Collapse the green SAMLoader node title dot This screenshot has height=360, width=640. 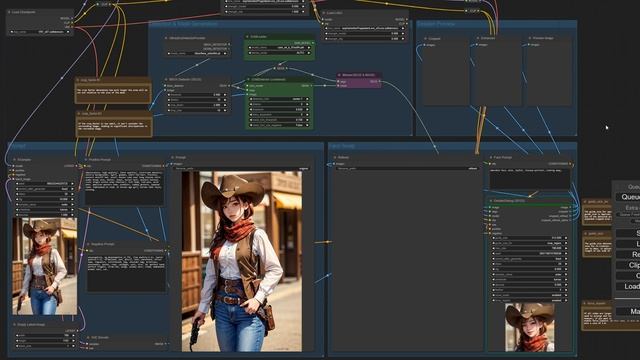247,37
